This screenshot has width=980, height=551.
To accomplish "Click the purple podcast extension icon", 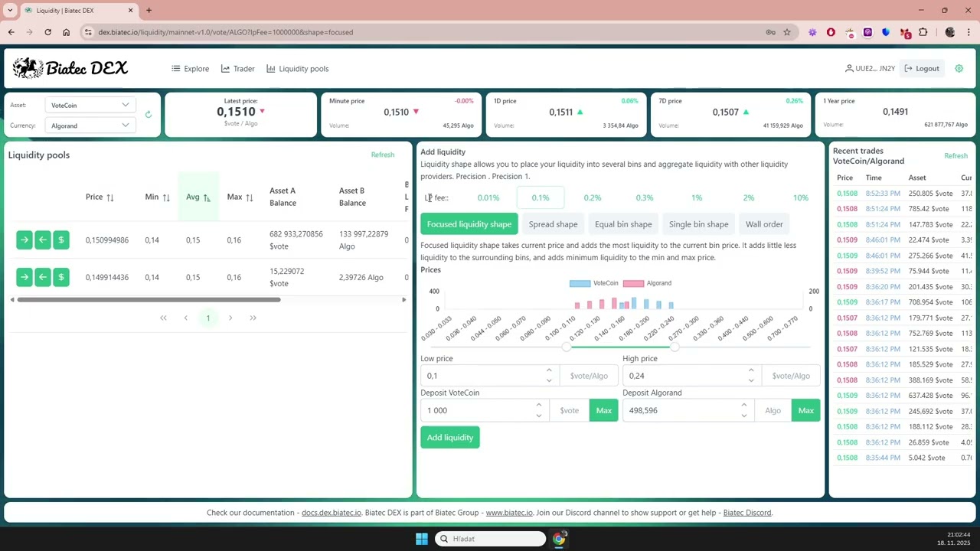I will tap(867, 32).
